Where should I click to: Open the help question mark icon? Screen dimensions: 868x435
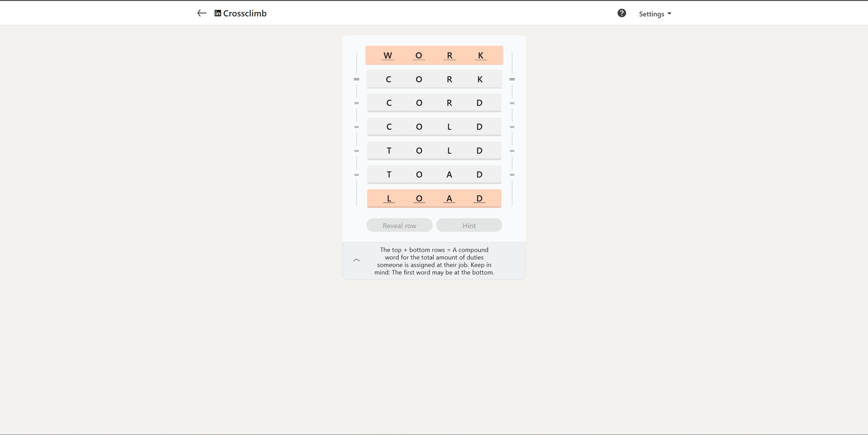tap(622, 13)
